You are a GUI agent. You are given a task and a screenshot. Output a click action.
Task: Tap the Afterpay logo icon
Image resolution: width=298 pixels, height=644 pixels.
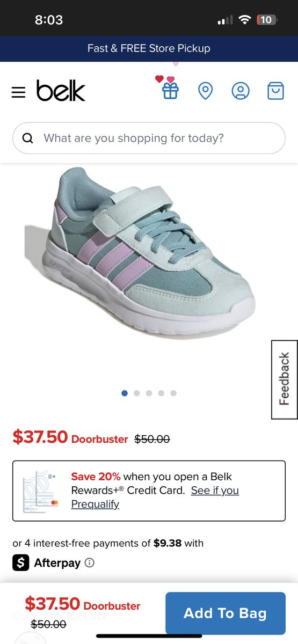pos(21,562)
